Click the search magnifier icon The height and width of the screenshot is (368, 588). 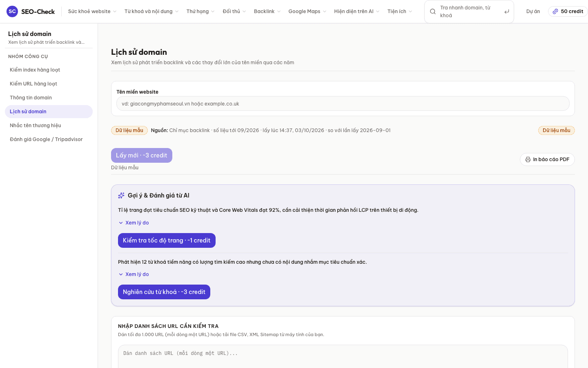[433, 11]
